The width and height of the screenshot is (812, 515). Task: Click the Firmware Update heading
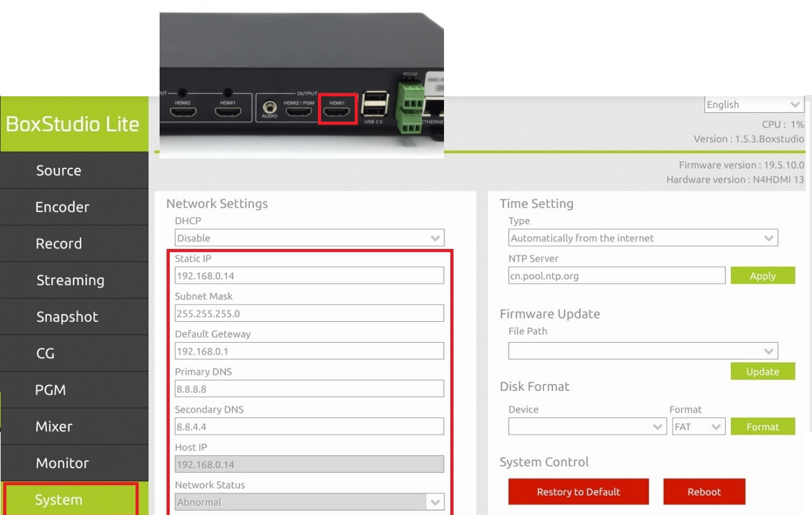click(549, 314)
